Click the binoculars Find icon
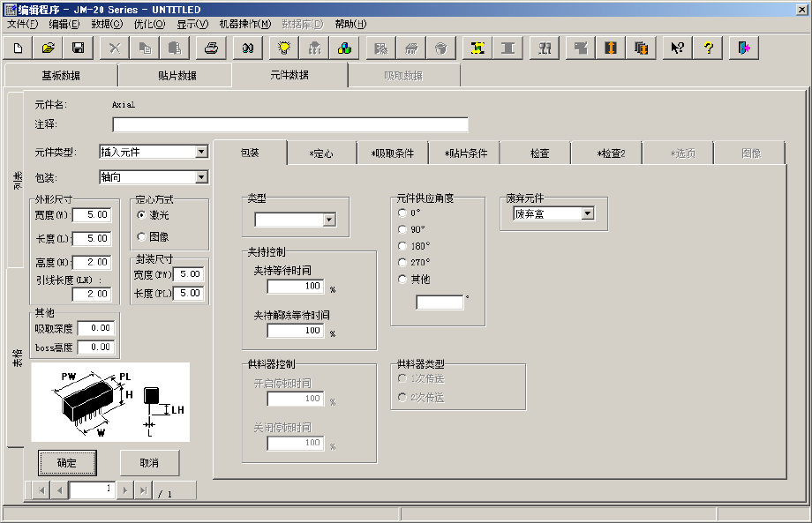The height and width of the screenshot is (523, 812). [x=249, y=48]
